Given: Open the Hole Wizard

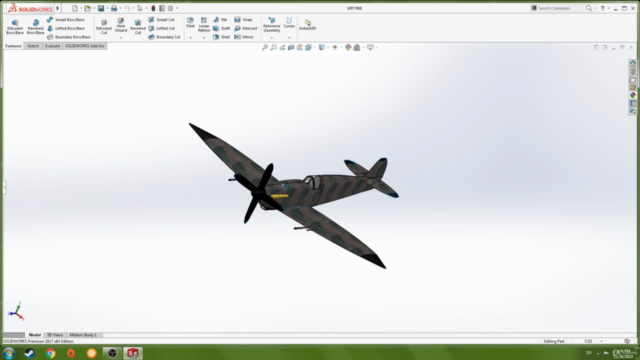Looking at the screenshot, I should pos(121,25).
